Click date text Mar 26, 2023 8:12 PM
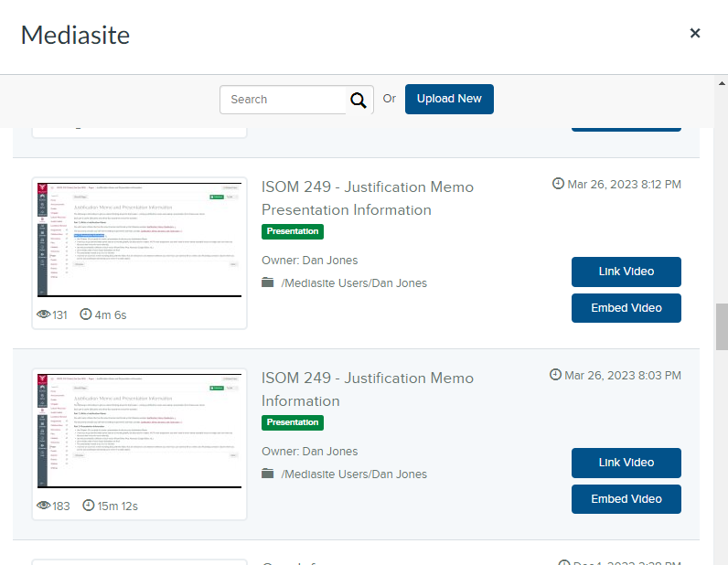Screen dimensions: 728x565 coord(624,185)
